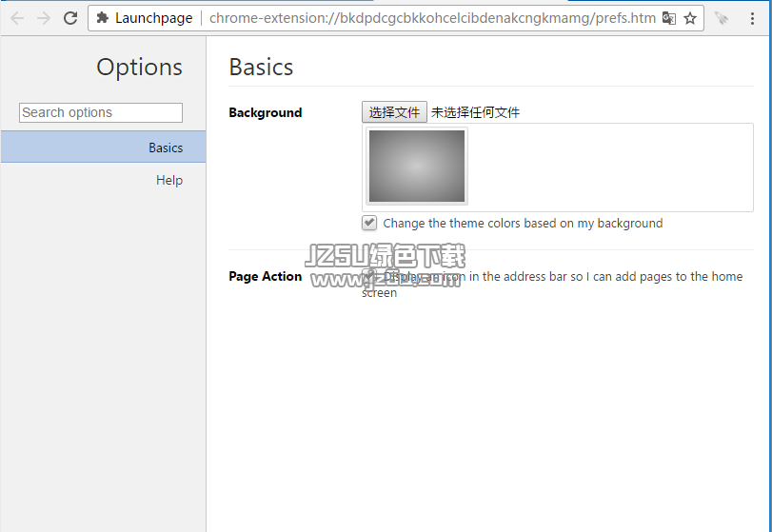Focus the Search options field
The width and height of the screenshot is (772, 532).
pyautogui.click(x=101, y=112)
